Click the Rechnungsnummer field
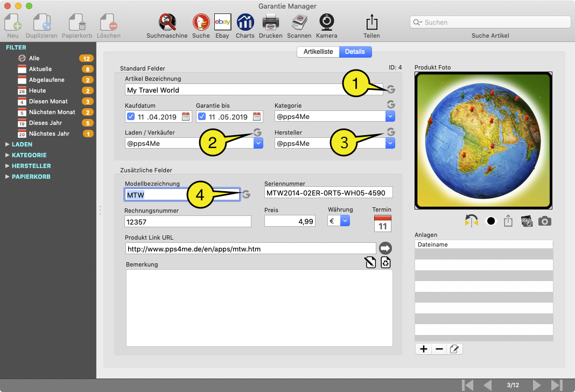This screenshot has height=392, width=575. click(188, 221)
